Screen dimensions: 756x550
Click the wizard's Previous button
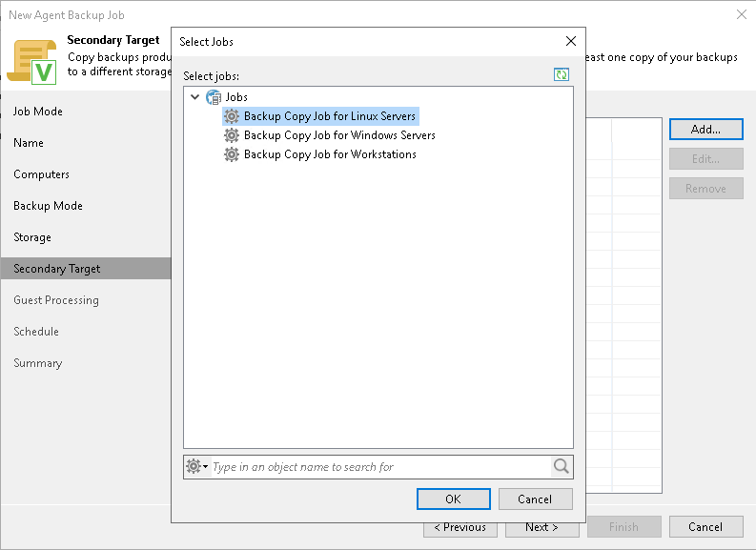(460, 529)
